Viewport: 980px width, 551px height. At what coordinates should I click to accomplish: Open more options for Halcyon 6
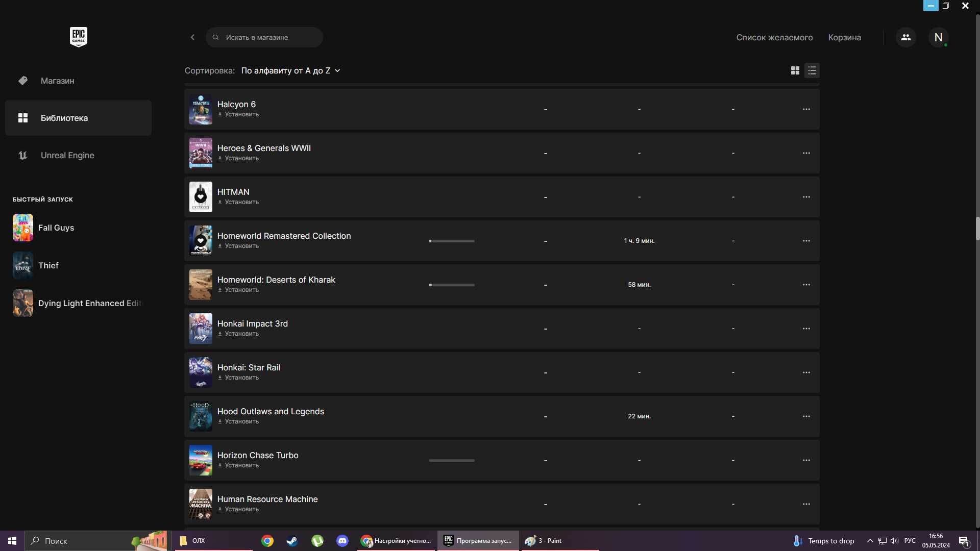click(806, 109)
